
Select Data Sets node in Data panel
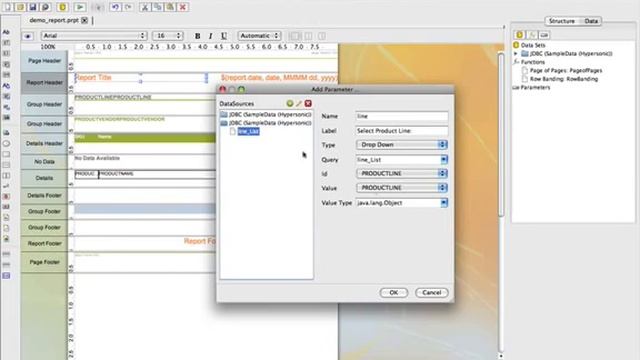pyautogui.click(x=533, y=45)
